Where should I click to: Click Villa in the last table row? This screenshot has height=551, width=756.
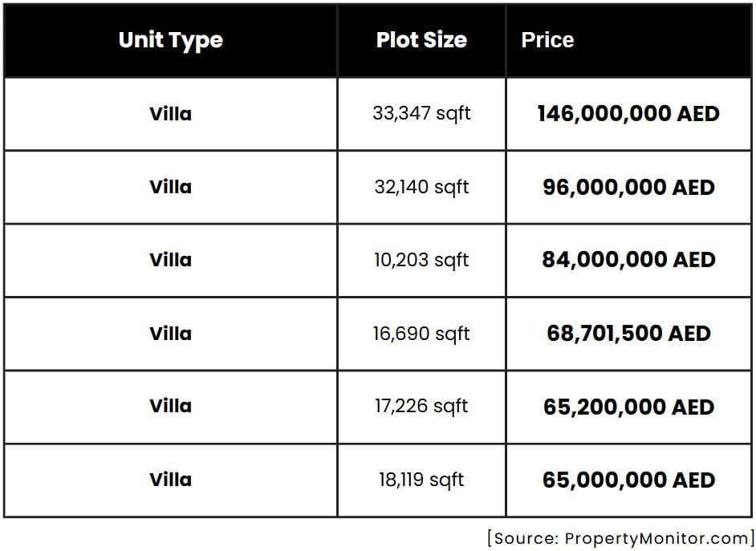pos(170,480)
